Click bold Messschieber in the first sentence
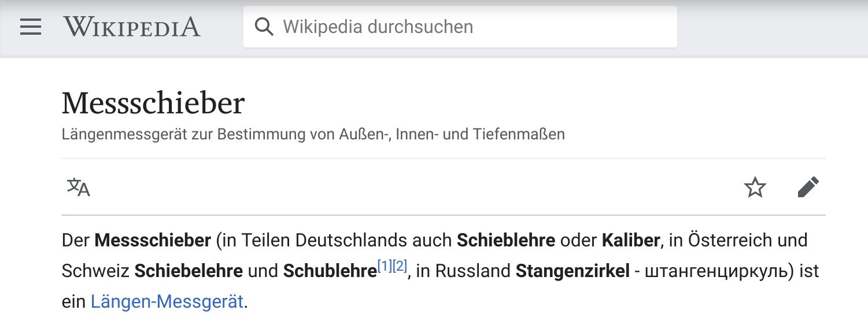Screen dimensions: 868x332 pyautogui.click(x=153, y=240)
